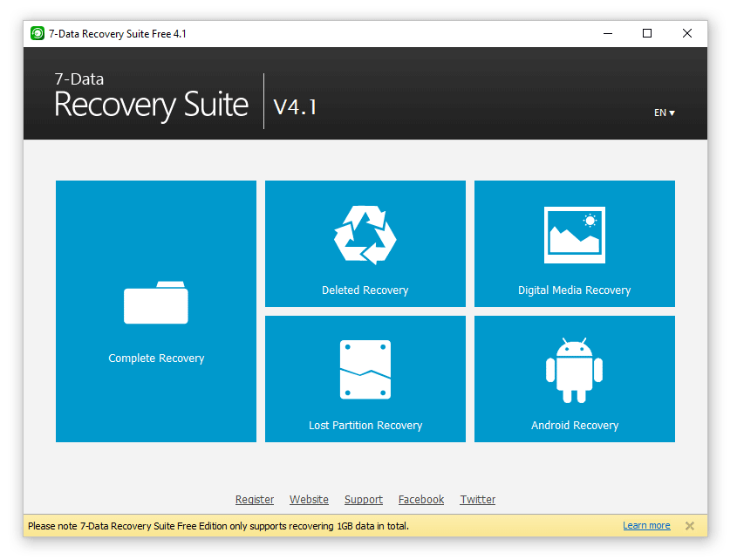The image size is (737, 560).
Task: Visit the Website link
Action: [x=309, y=499]
